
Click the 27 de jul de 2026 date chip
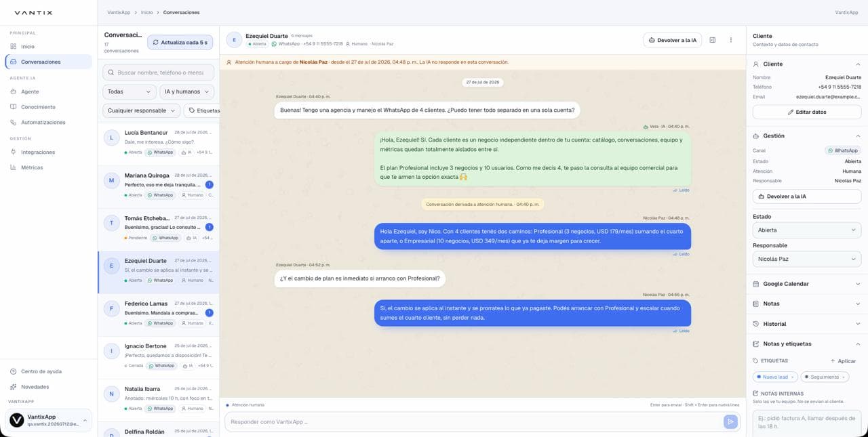[x=482, y=82]
